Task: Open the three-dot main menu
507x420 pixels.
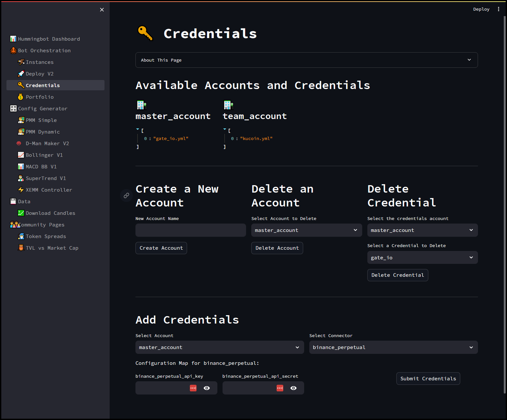Action: [x=498, y=9]
